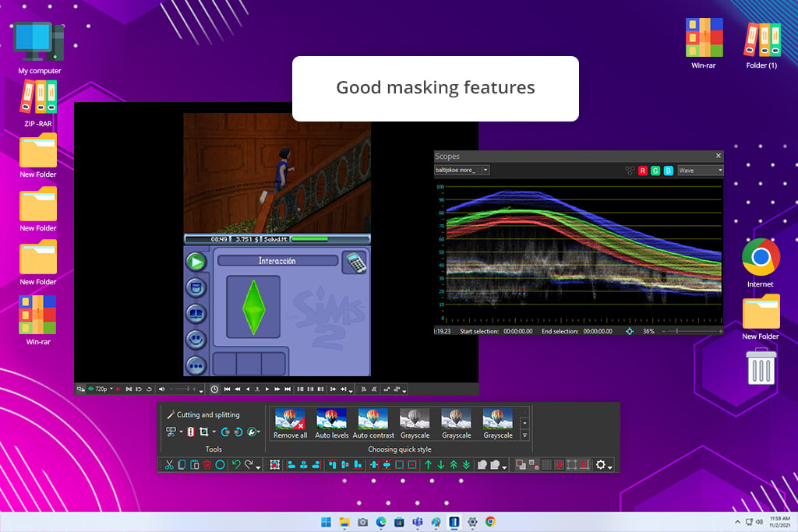This screenshot has height=532, width=798.
Task: Click the red split-into-parts icon in Tools
Action: tap(191, 432)
